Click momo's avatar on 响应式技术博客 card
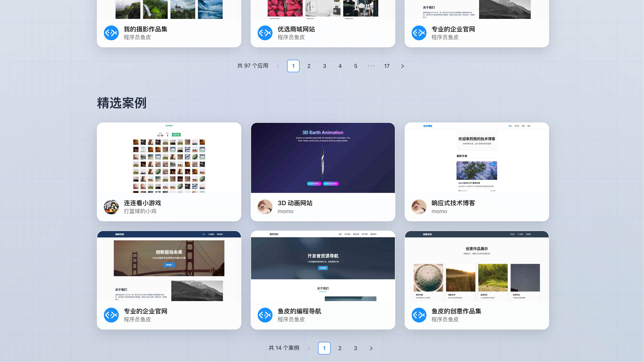Screen dimensions: 644x362 point(419,207)
